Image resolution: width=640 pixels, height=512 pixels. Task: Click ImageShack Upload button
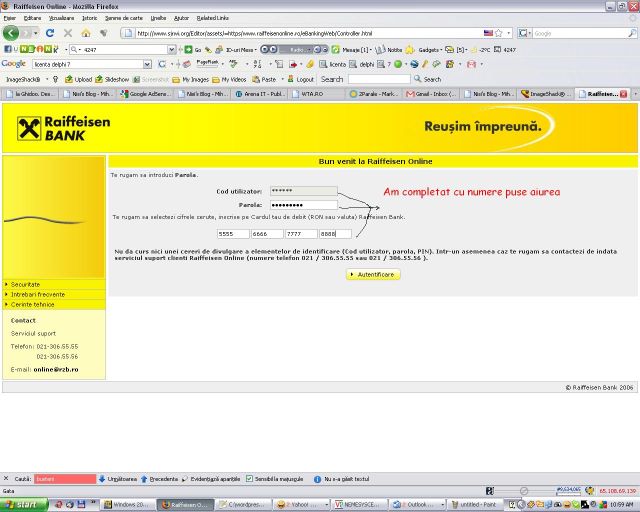(79, 79)
